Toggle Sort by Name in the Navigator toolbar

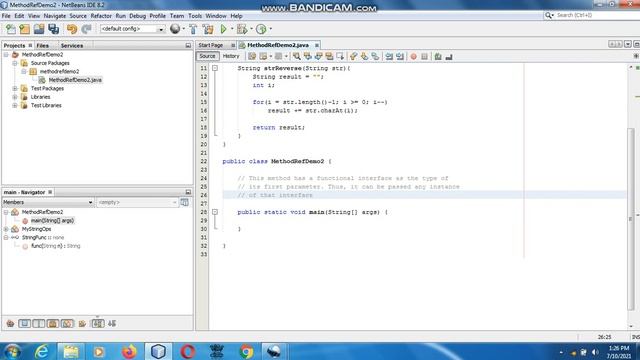[x=98, y=324]
